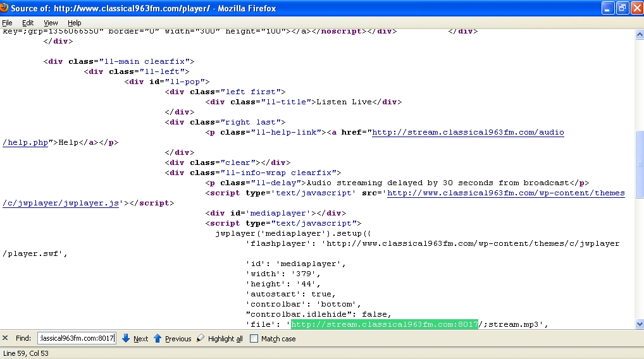Click the div id="ll-pop" line
The height and width of the screenshot is (359, 644).
tap(167, 82)
